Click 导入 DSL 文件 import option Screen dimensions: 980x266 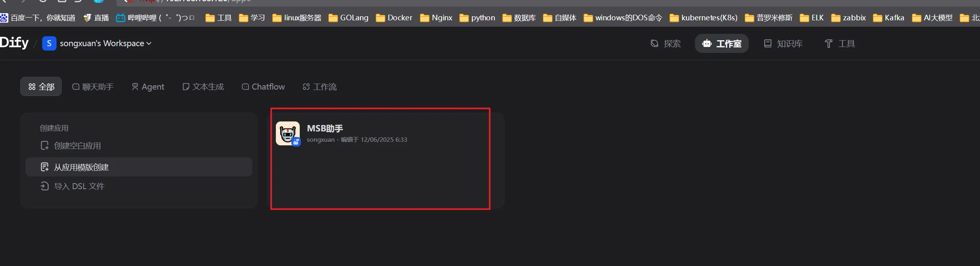[x=79, y=186]
